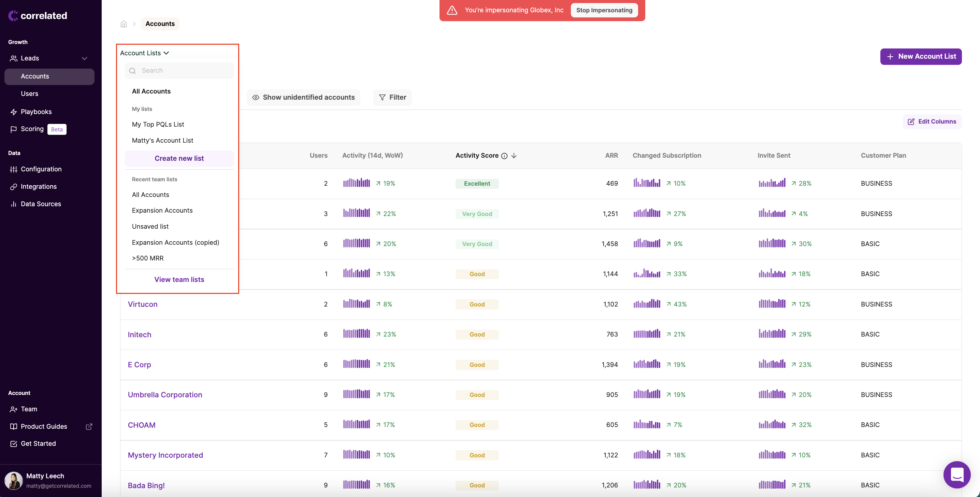Click the Correlated logo
The image size is (980, 497).
[38, 16]
